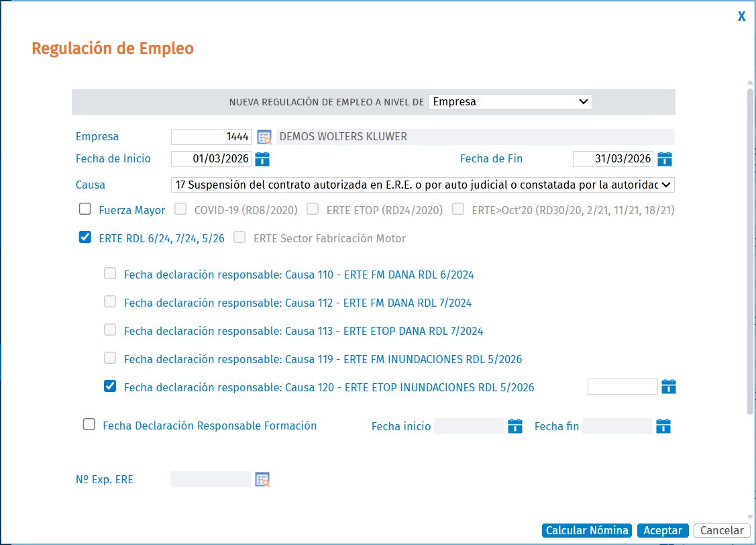
Task: Open calendar for Causa 120 declaration date
Action: click(x=669, y=387)
